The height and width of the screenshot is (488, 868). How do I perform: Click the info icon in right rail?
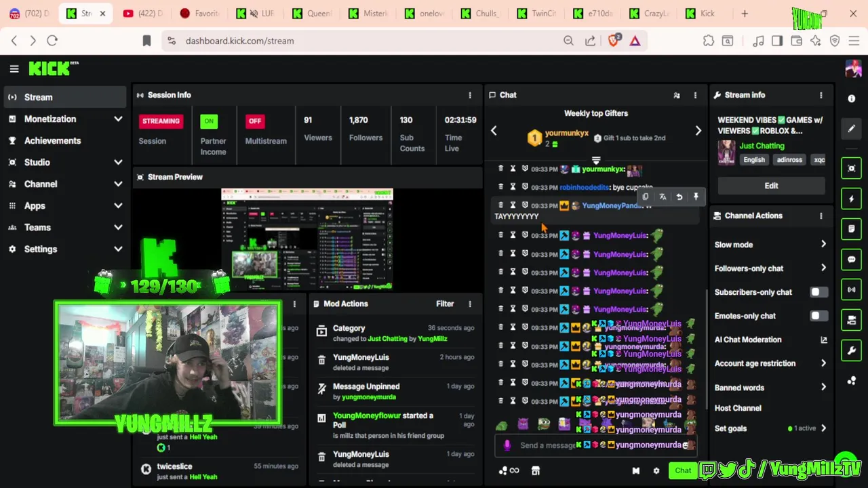[x=852, y=98]
